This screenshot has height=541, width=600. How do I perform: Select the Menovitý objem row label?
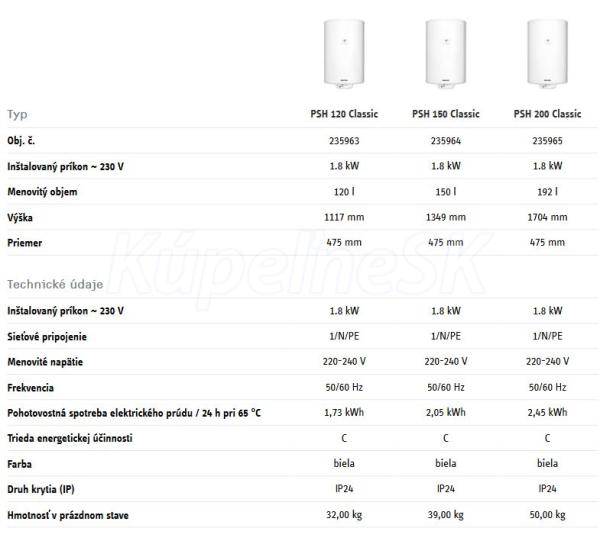[42, 192]
